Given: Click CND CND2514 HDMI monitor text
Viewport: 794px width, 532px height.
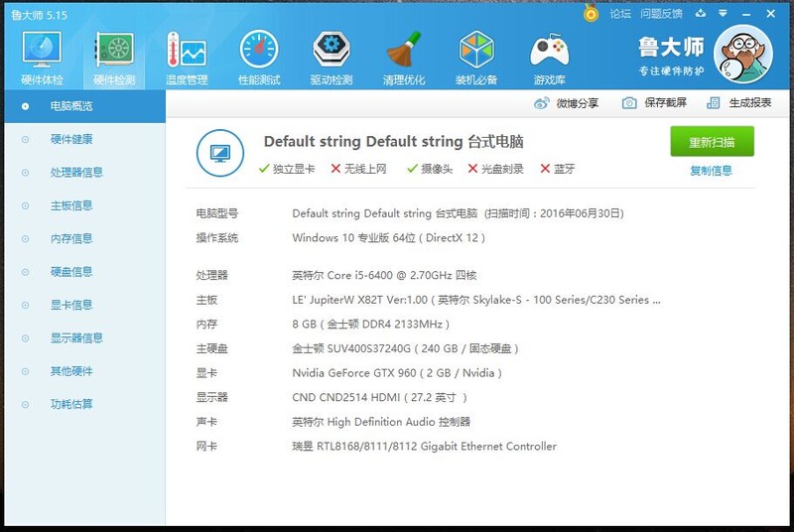Looking at the screenshot, I should click(379, 397).
